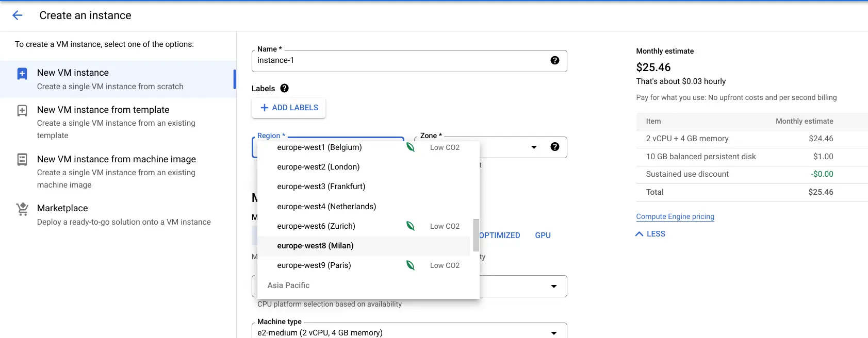The image size is (868, 338).
Task: Open help for the Name field
Action: 555,60
